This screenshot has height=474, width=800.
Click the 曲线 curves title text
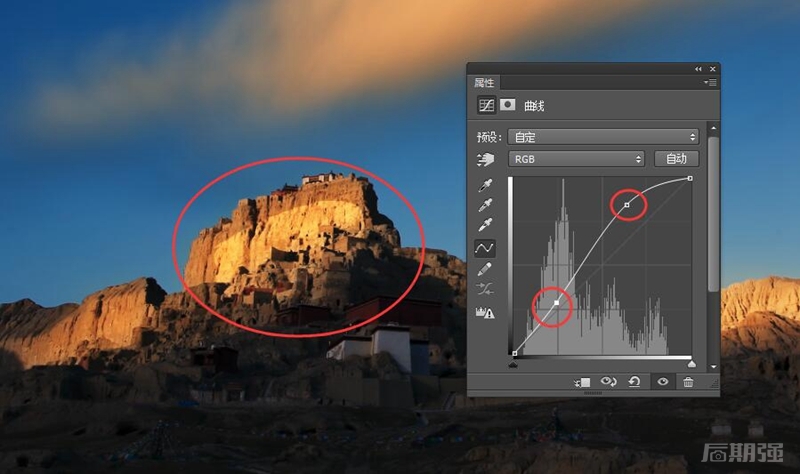[534, 106]
